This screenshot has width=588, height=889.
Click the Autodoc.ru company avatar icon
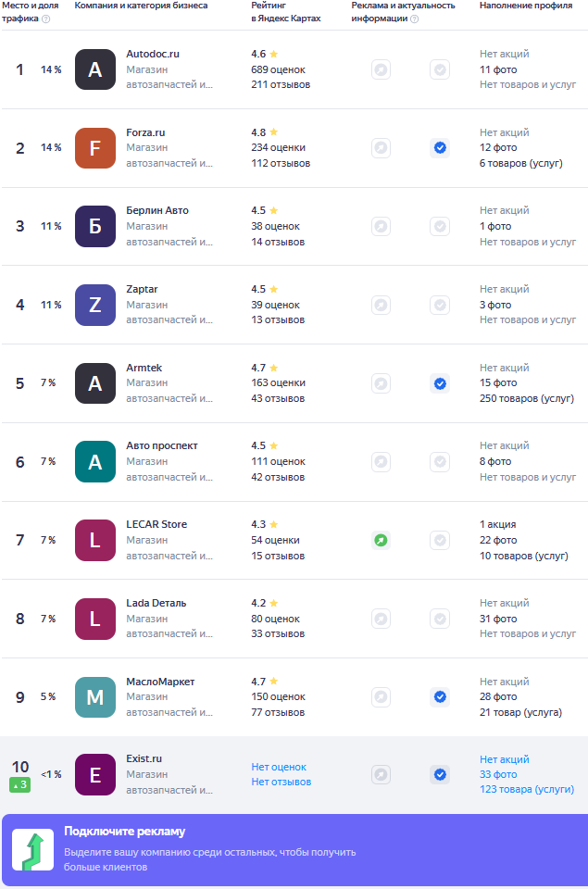[x=94, y=69]
